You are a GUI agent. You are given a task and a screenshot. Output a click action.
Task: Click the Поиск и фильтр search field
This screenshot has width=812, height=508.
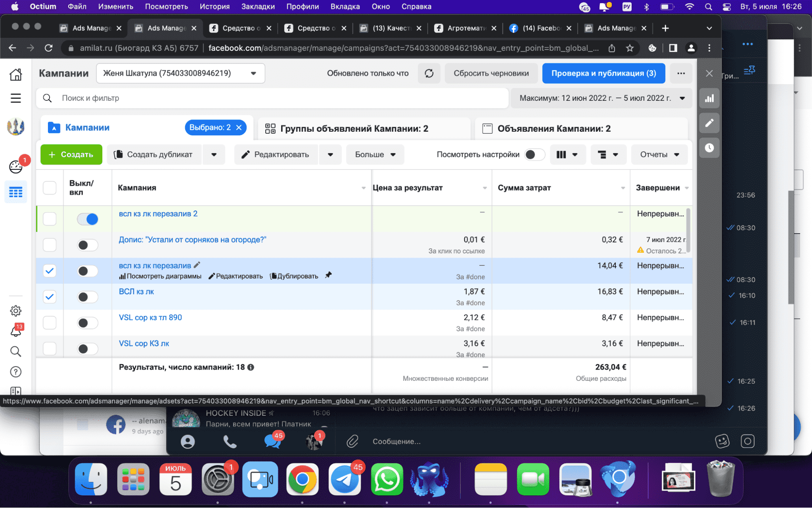pyautogui.click(x=272, y=98)
